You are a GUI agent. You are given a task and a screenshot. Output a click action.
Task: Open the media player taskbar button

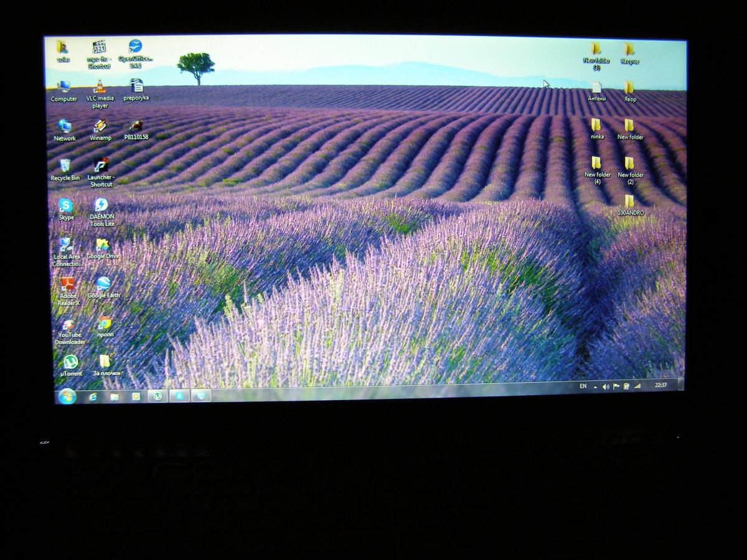(x=136, y=396)
